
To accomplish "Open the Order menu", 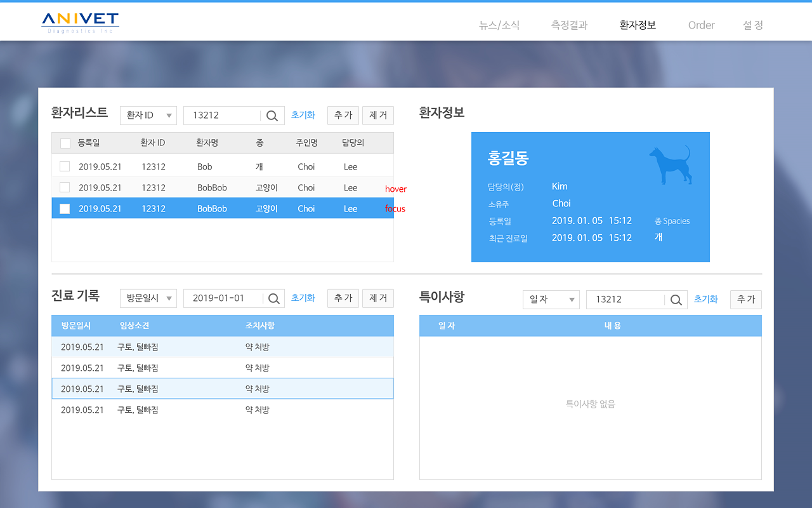I will click(701, 25).
